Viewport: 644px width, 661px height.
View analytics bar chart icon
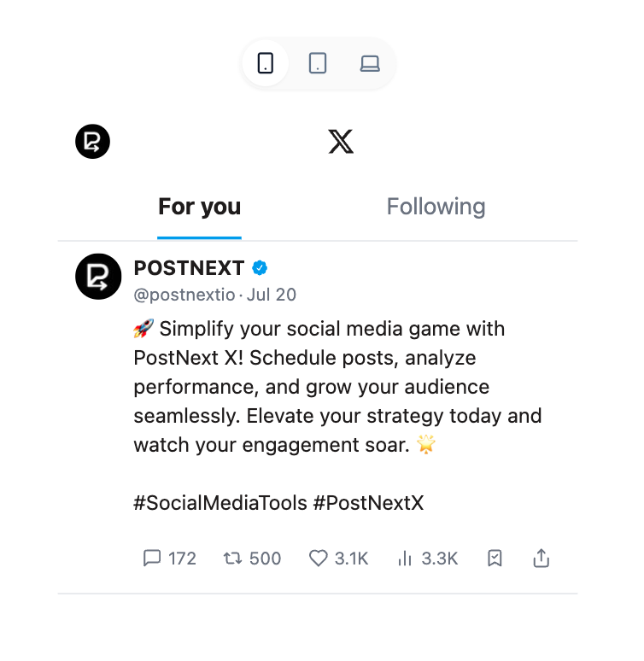click(x=405, y=559)
